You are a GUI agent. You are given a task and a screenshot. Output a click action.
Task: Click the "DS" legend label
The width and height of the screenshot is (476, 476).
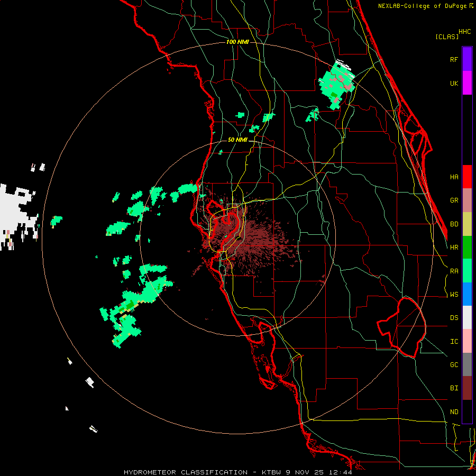tap(454, 318)
